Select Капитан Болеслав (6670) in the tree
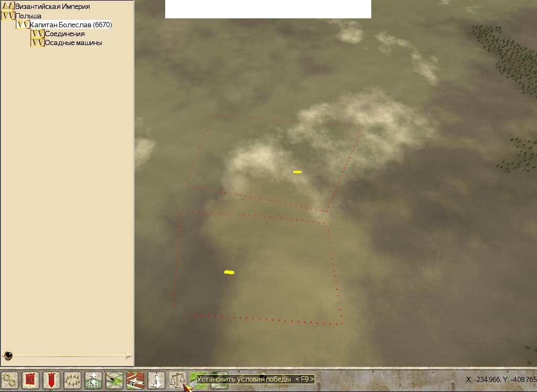Viewport: 537px width, 392px height. 70,25
